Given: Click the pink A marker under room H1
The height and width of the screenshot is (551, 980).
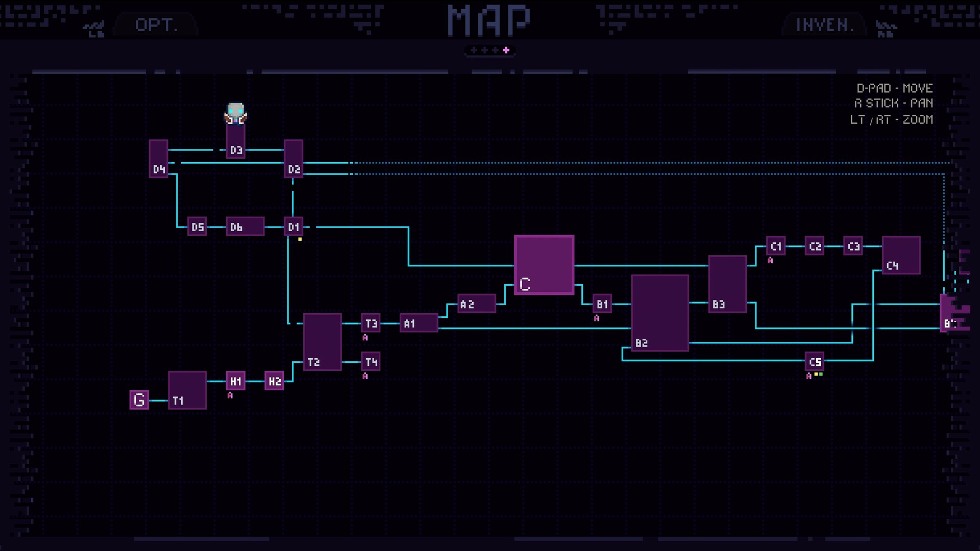Looking at the screenshot, I should 231,395.
